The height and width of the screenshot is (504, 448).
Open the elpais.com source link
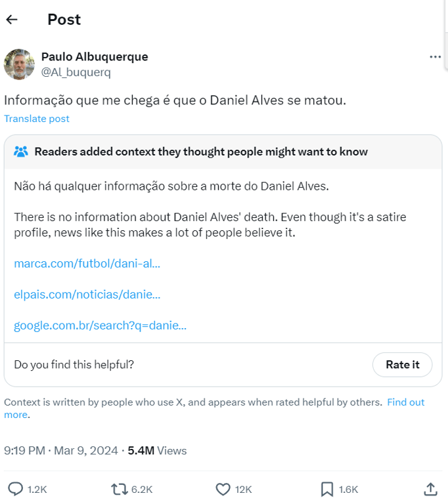[x=87, y=295]
